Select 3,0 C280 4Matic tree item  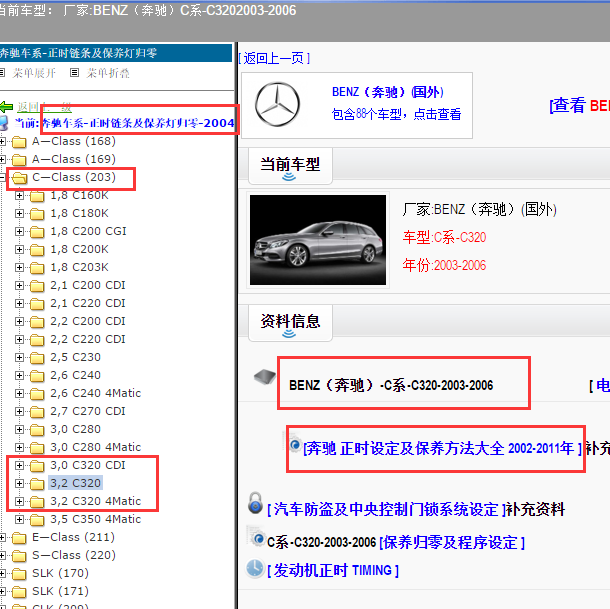coord(96,448)
